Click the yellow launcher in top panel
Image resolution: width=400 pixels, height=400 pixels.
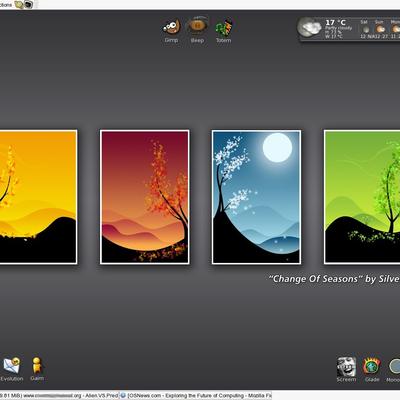19,4
